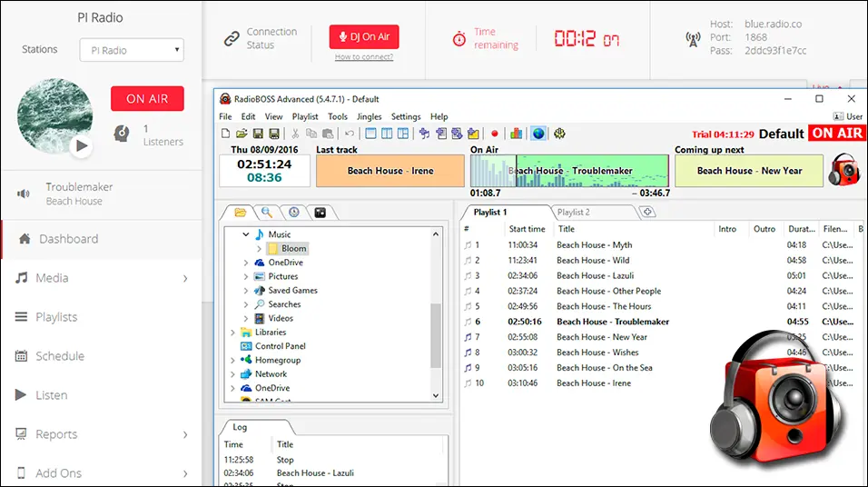Click the new blank document toolbar icon
868x487 pixels.
click(x=226, y=134)
